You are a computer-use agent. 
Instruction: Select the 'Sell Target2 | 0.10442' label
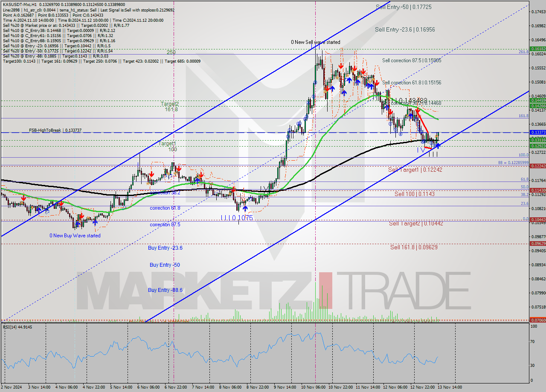[416, 223]
